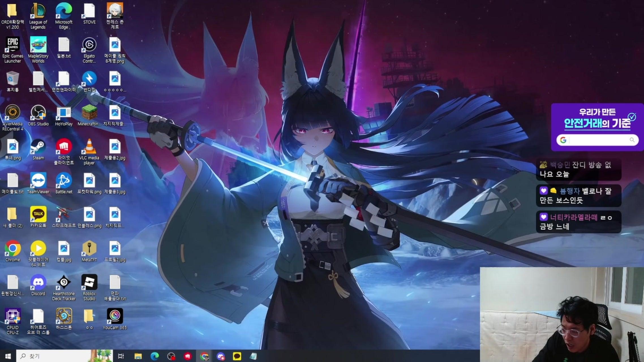Select the 일본.txt text file
644x362 pixels.
64,48
